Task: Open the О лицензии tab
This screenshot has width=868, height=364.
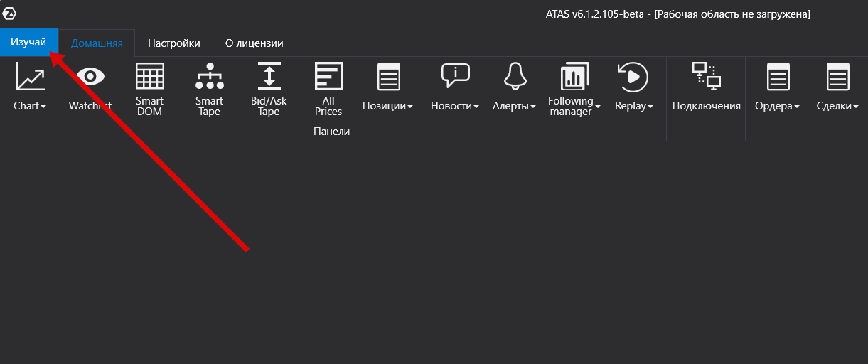Action: tap(254, 43)
